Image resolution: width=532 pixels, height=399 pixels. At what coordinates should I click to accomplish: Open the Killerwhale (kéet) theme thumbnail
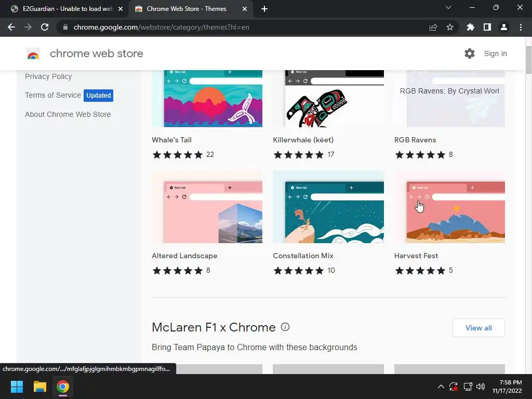[x=328, y=98]
